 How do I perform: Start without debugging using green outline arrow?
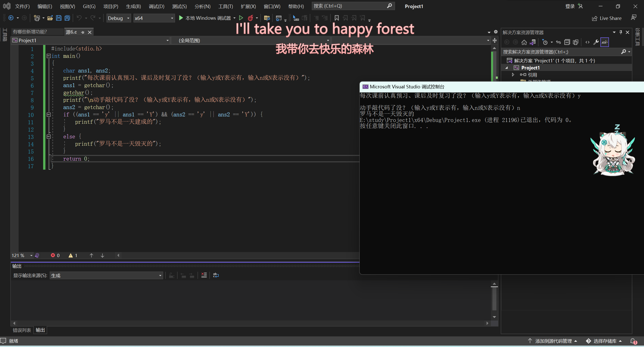(241, 18)
